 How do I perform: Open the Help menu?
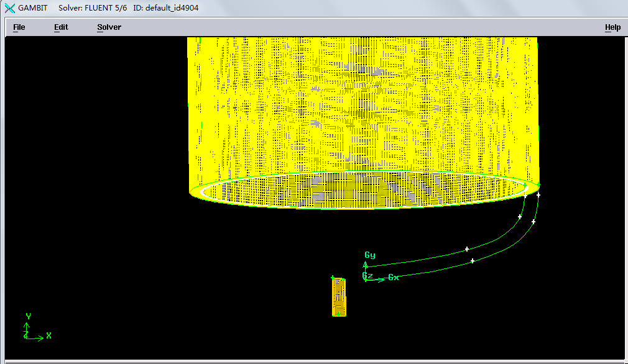pyautogui.click(x=612, y=27)
